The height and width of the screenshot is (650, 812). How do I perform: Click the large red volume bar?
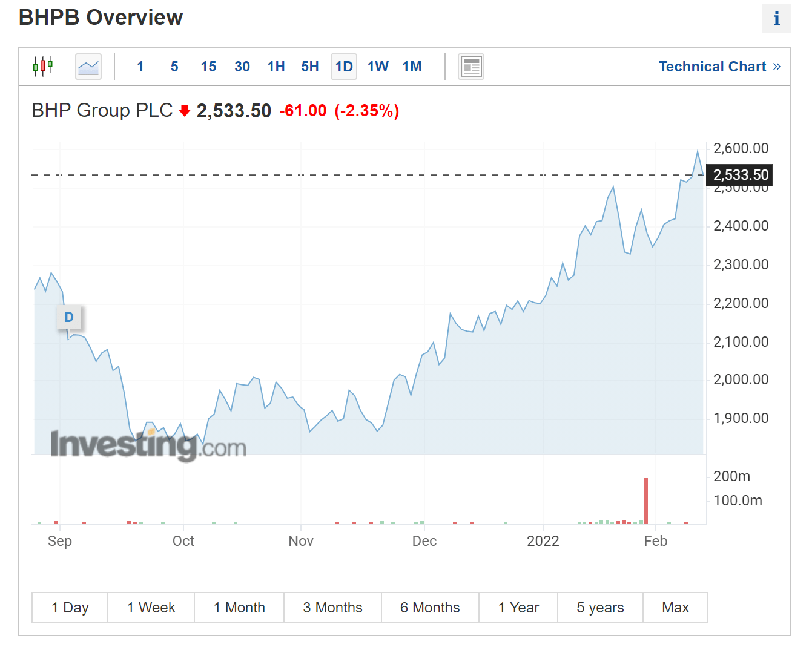point(646,501)
